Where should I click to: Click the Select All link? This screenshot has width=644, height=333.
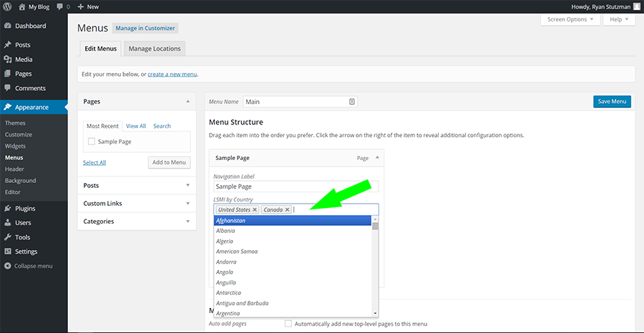[x=94, y=162]
